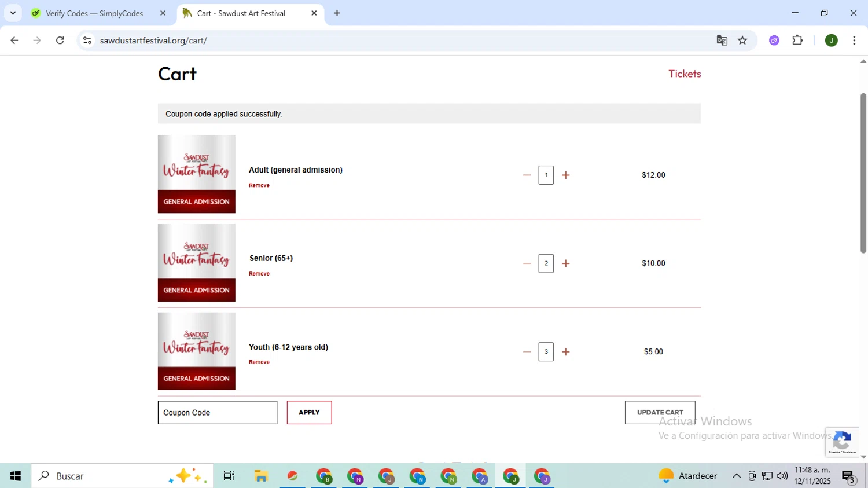Screen dimensions: 868x488
Task: Open the Chrome taskbar icon with B badge
Action: point(324,476)
